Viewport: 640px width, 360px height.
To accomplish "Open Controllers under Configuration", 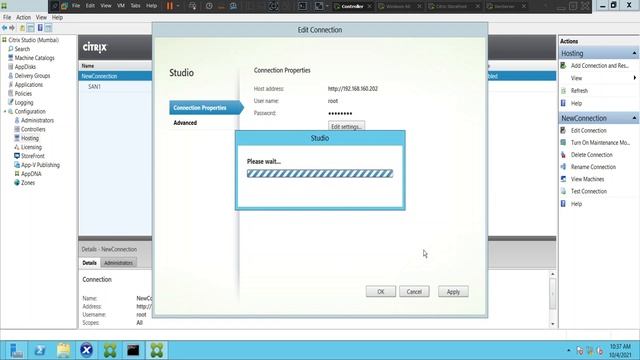I will point(33,129).
